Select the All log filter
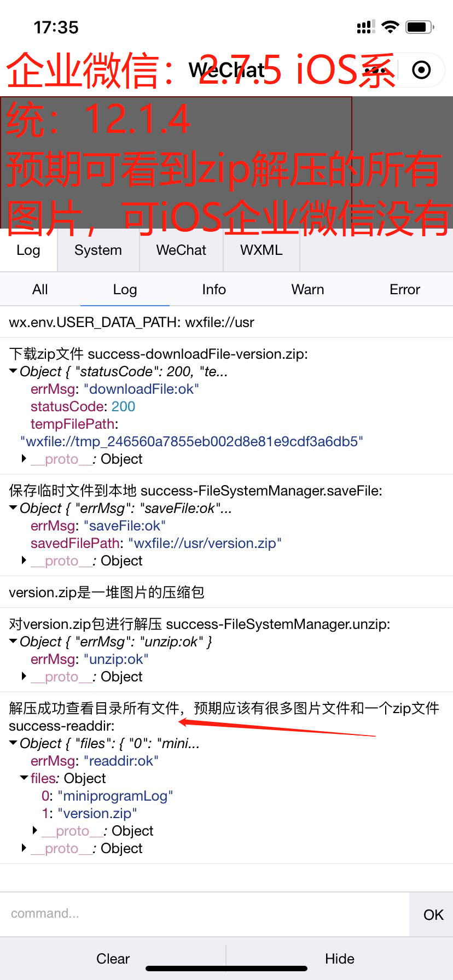This screenshot has height=980, width=453. (40, 289)
